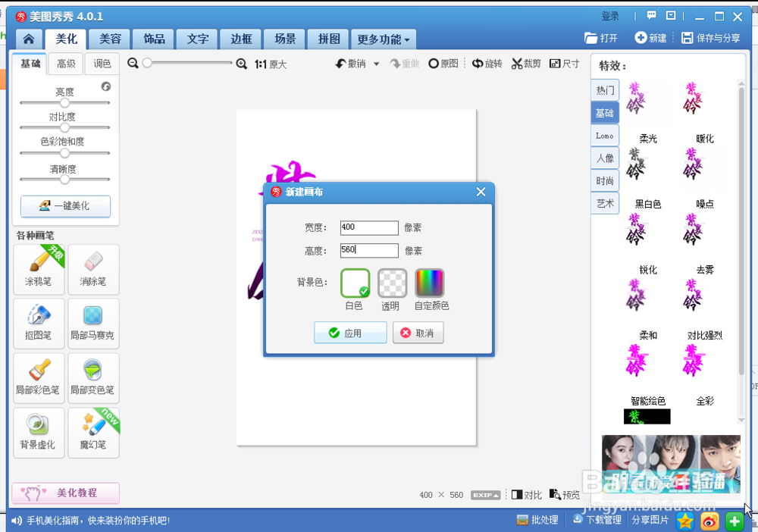Select the 抠图笔 cutout tool

click(39, 324)
